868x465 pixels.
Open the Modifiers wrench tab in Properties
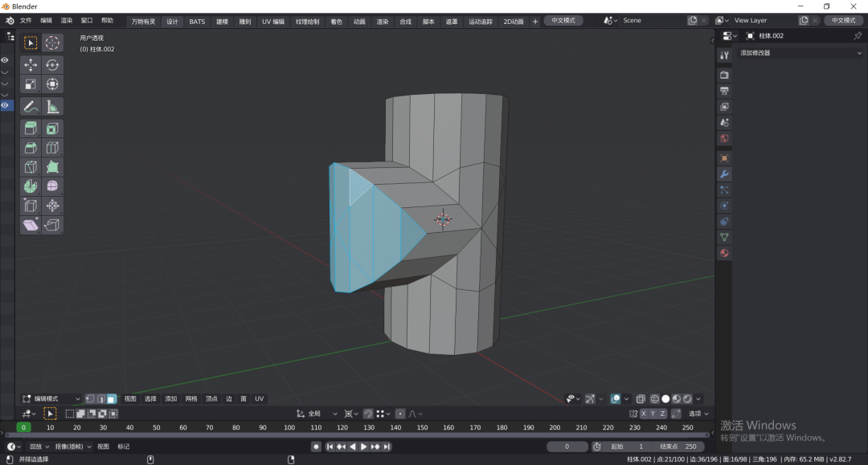724,173
